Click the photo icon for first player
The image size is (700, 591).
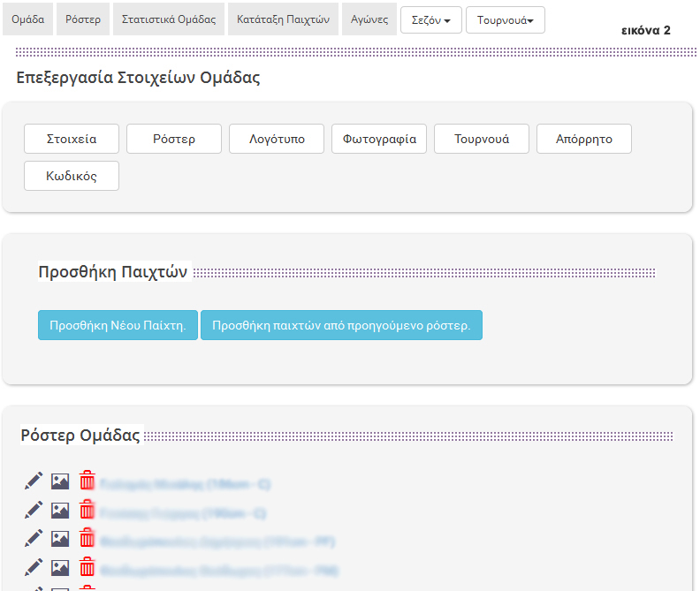click(x=60, y=481)
